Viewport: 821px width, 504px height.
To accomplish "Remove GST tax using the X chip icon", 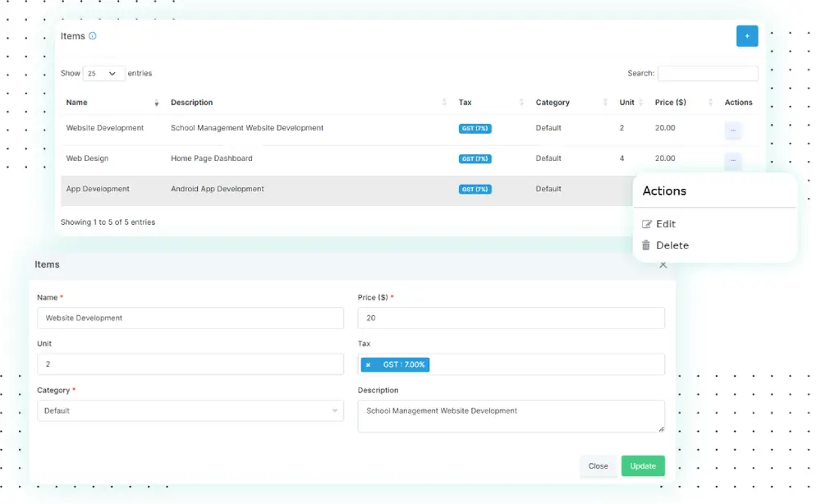I will pos(368,364).
